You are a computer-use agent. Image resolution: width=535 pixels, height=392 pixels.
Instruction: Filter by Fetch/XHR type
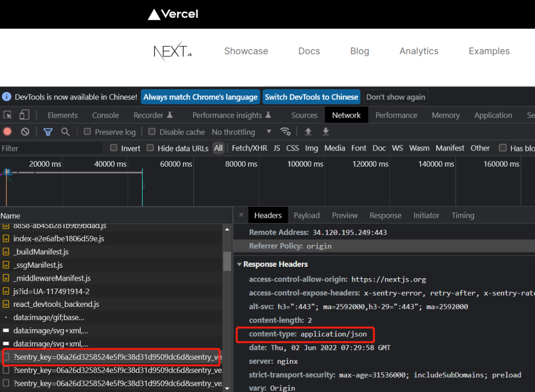coord(249,148)
